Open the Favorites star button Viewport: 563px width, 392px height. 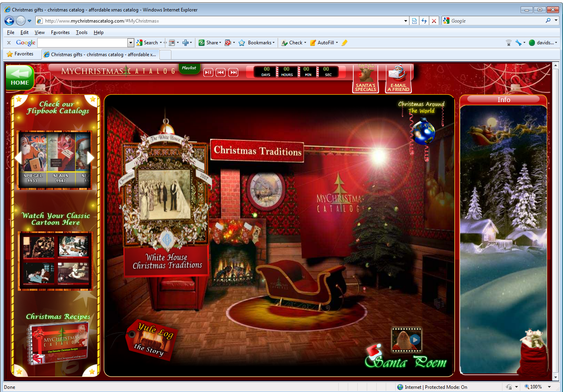coord(20,54)
